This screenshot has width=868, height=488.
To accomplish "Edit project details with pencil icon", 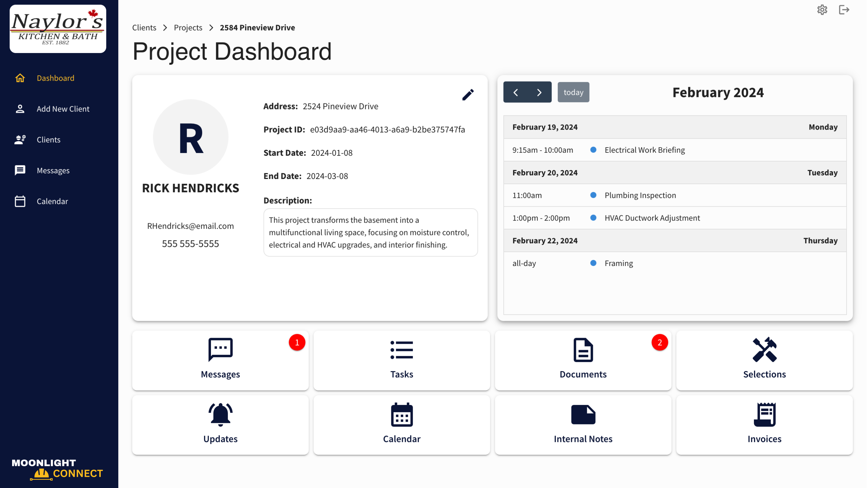I will coord(468,95).
